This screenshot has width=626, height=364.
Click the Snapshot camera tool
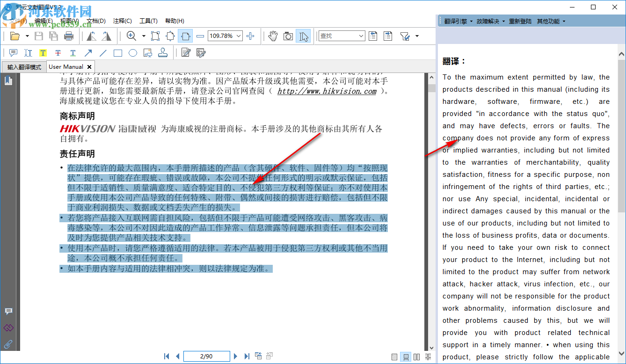click(x=288, y=36)
